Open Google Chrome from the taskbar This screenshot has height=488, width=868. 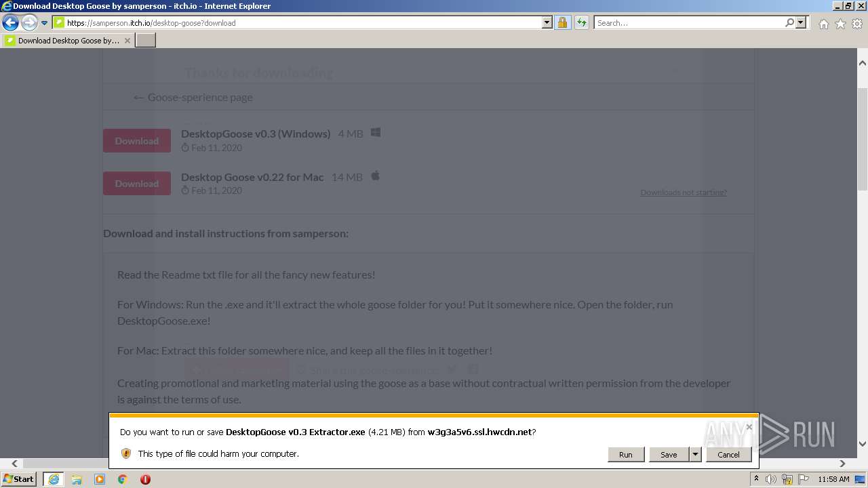tap(123, 479)
